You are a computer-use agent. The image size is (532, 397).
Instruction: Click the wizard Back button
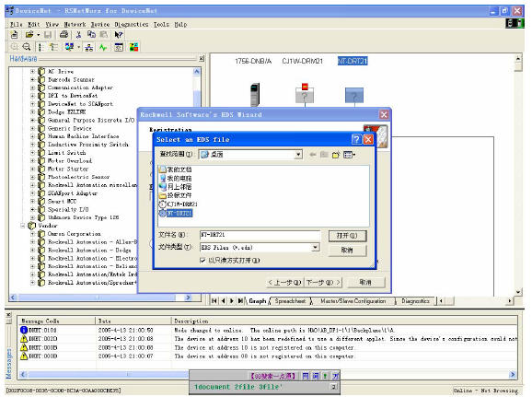(284, 283)
